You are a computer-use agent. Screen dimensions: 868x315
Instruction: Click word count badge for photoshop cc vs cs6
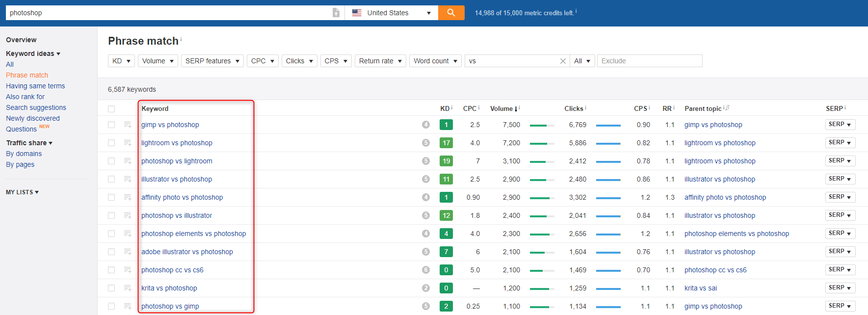tap(426, 270)
